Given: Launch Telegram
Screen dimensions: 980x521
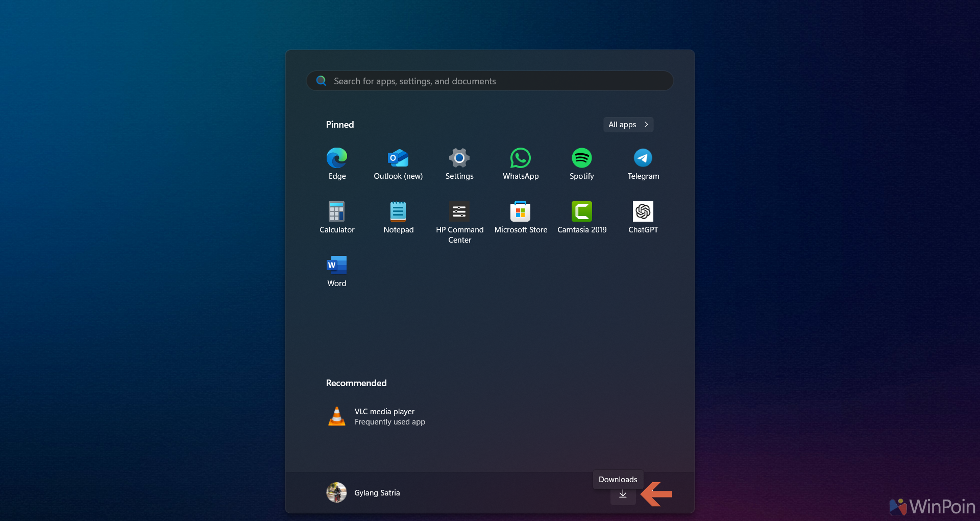Looking at the screenshot, I should (x=643, y=163).
